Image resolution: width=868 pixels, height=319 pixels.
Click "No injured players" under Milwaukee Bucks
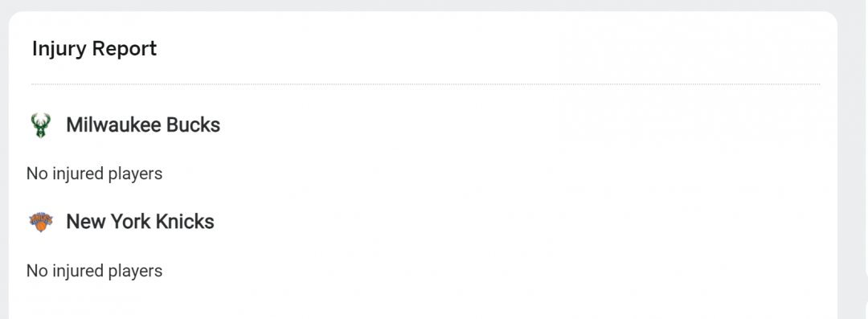95,174
